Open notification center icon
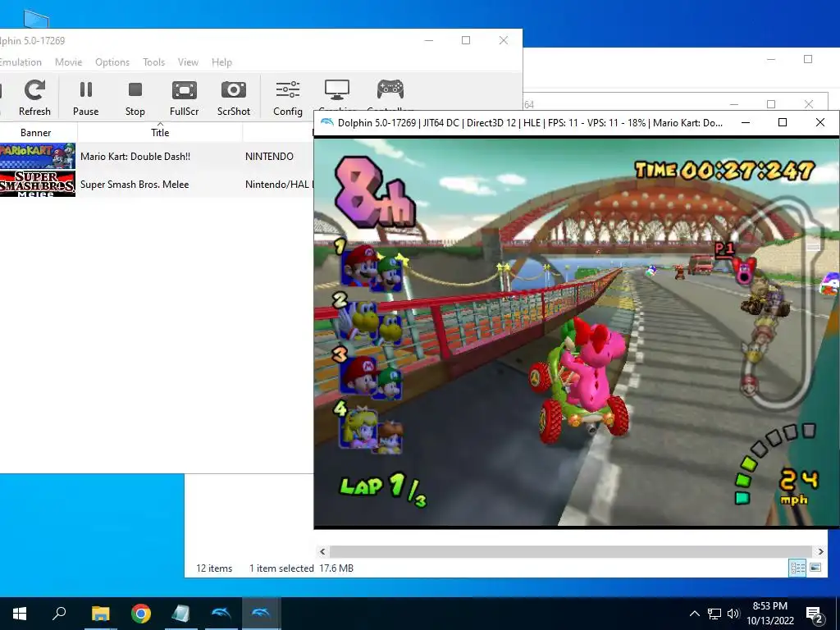Viewport: 840px width, 630px height. tap(815, 614)
